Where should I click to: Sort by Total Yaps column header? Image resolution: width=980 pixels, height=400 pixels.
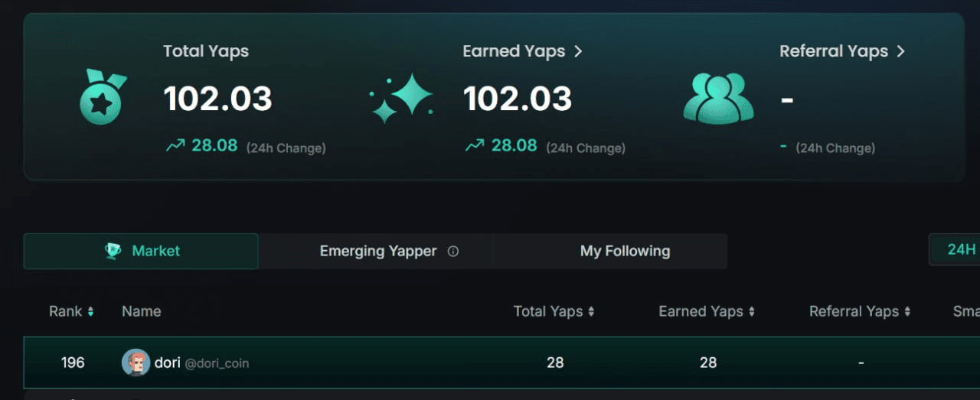554,311
